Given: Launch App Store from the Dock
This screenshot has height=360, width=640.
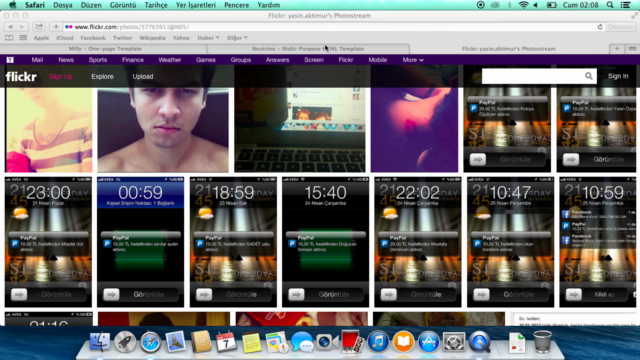Looking at the screenshot, I should tap(428, 341).
